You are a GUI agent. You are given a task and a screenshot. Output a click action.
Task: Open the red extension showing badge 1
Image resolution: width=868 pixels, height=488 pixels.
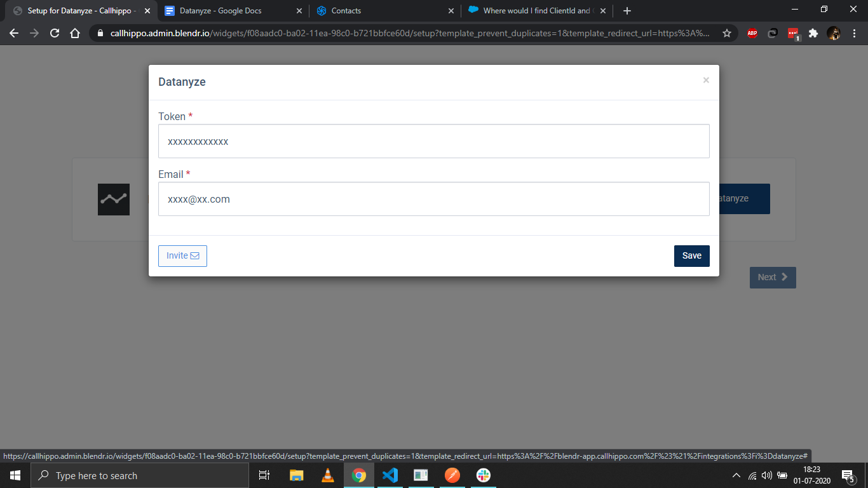794,34
